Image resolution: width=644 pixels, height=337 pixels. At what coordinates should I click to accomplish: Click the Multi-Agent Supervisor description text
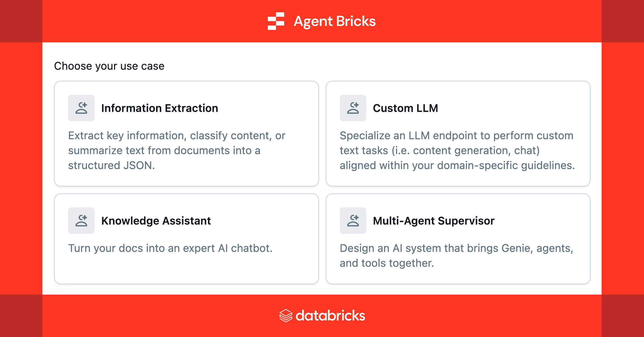[456, 256]
